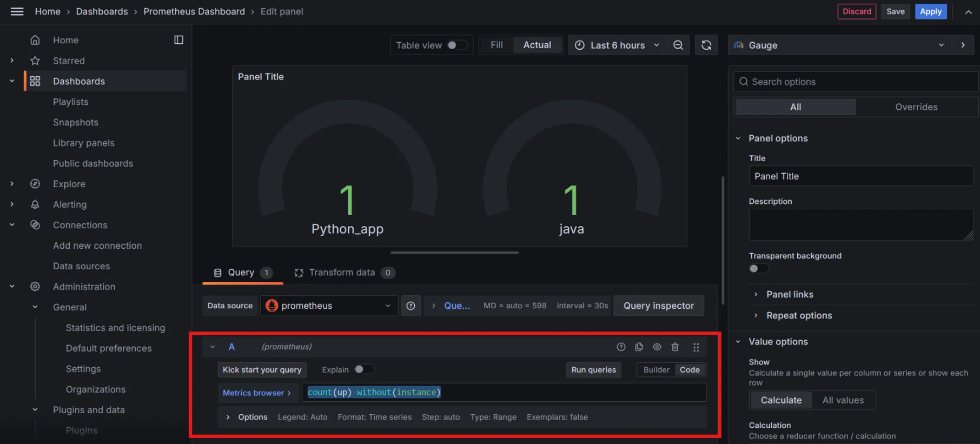The image size is (980, 444).
Task: Hide query A with the eye icon
Action: (657, 347)
